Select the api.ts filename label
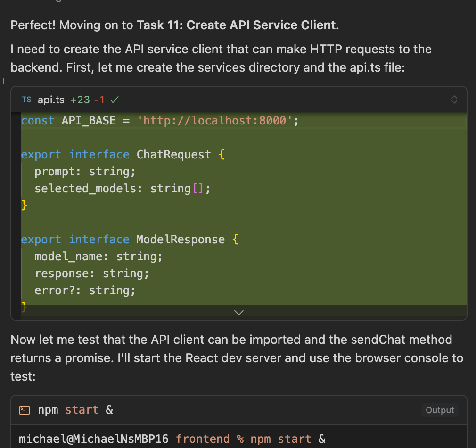Screen dimensions: 476x448 pyautogui.click(x=50, y=100)
